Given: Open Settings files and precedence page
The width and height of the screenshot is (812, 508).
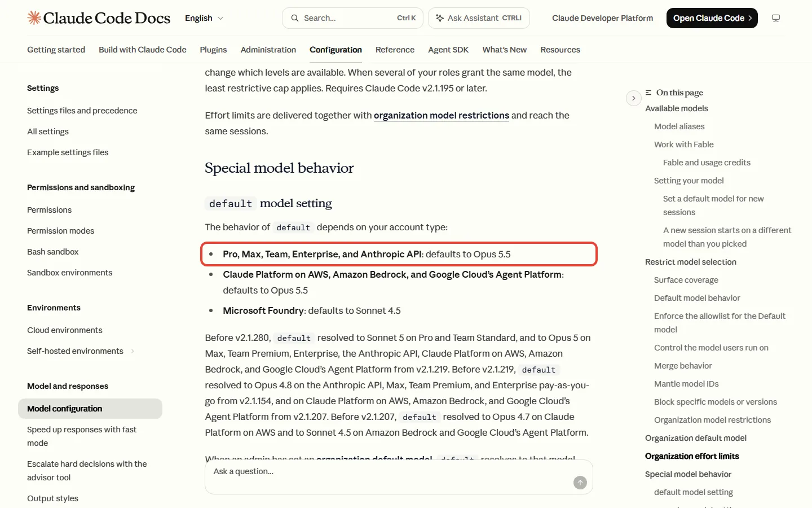Looking at the screenshot, I should [x=82, y=111].
